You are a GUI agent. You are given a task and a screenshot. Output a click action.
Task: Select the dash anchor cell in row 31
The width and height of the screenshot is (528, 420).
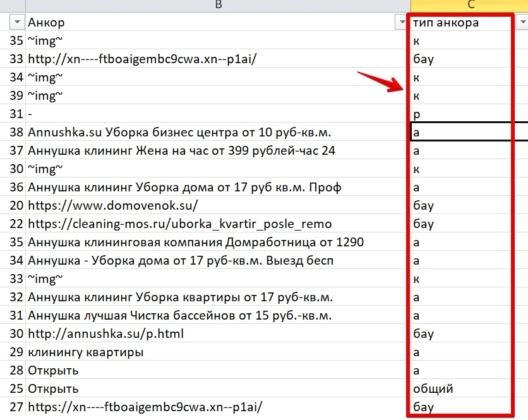218,114
